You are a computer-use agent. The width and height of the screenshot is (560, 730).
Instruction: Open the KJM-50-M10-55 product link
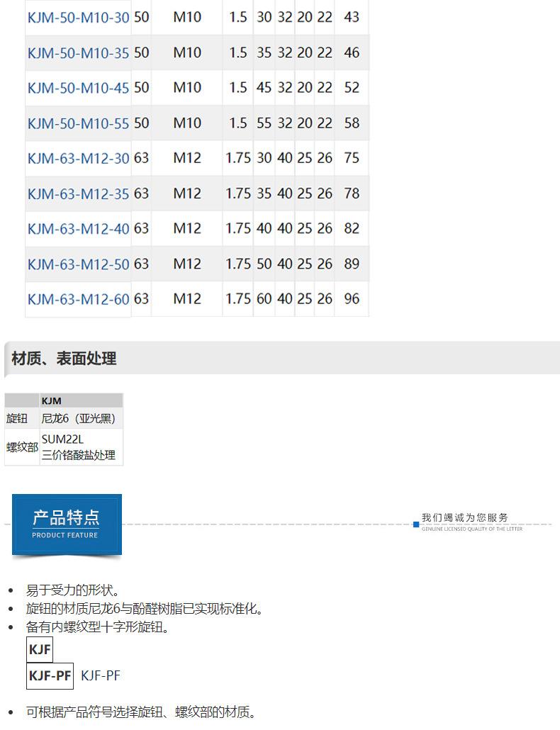point(78,123)
